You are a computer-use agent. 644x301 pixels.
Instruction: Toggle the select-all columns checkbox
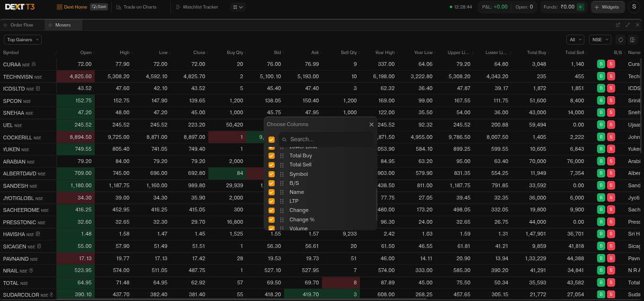(x=271, y=139)
